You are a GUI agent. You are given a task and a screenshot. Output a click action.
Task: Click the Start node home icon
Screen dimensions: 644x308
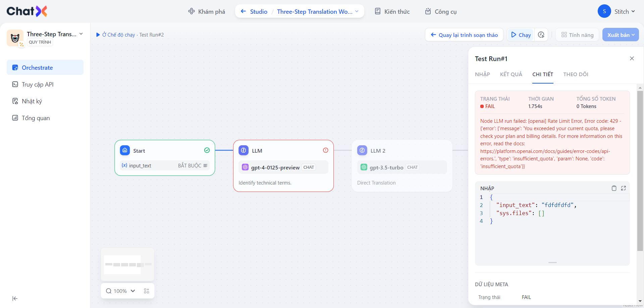(x=125, y=151)
